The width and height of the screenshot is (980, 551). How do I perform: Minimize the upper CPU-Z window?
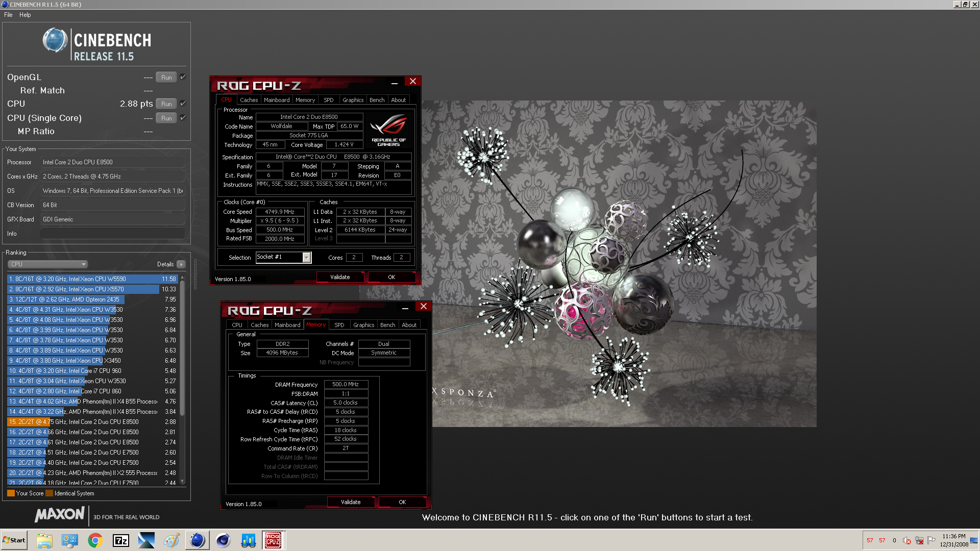[x=395, y=82]
